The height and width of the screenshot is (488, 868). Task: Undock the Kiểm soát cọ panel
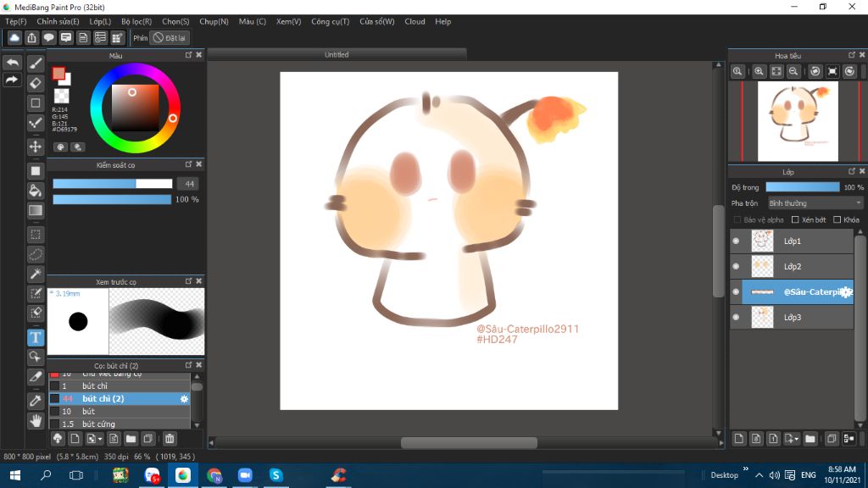coord(189,164)
